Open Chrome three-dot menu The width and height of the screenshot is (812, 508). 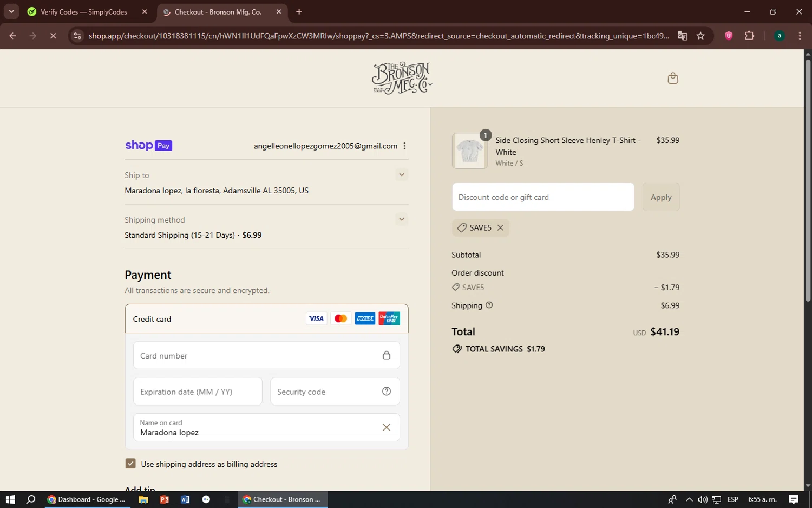[x=800, y=36]
